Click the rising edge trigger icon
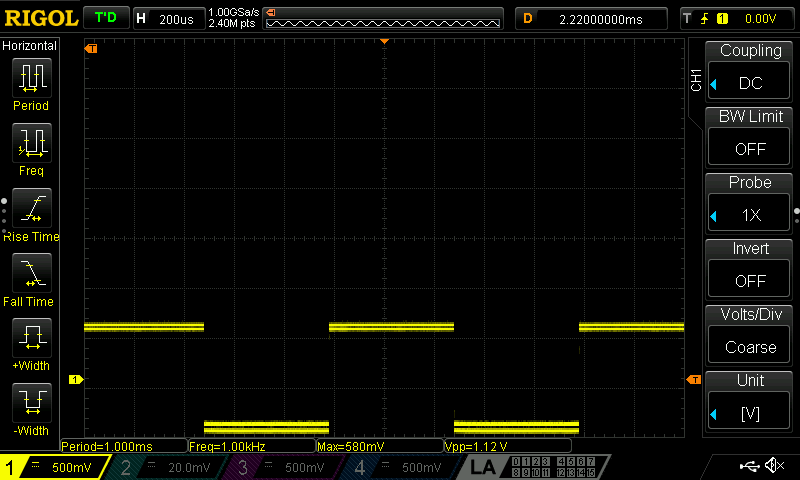Image resolution: width=800 pixels, height=480 pixels. (x=705, y=19)
